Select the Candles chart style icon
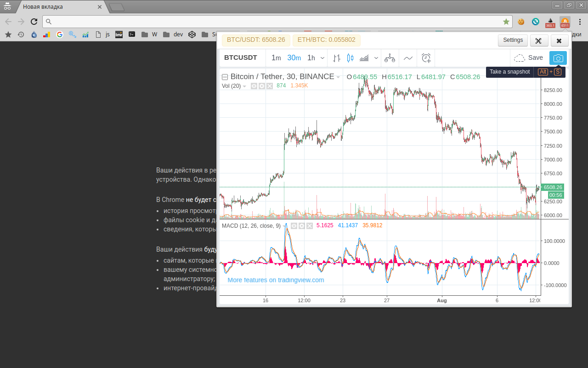Screen dimensions: 588x368 coord(351,58)
